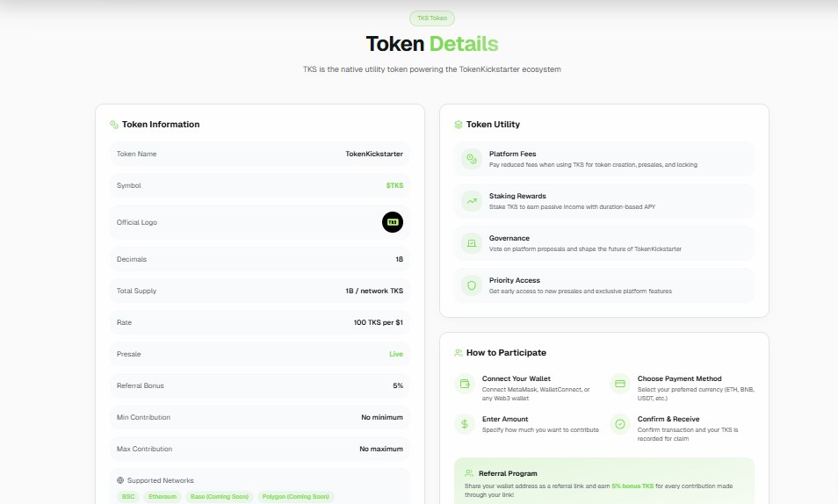Click the Staking Rewards trend icon
The height and width of the screenshot is (504, 838).
(472, 201)
